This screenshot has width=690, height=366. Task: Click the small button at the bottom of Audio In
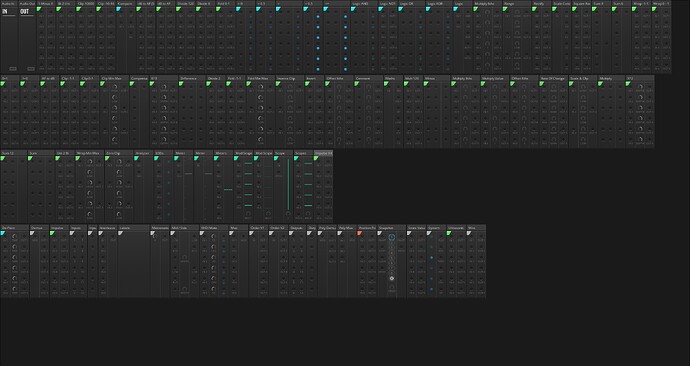pyautogui.click(x=13, y=69)
